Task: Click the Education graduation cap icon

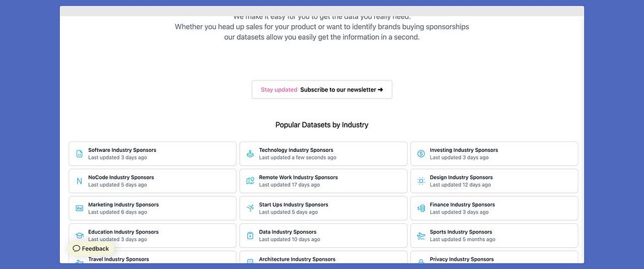Action: [79, 236]
